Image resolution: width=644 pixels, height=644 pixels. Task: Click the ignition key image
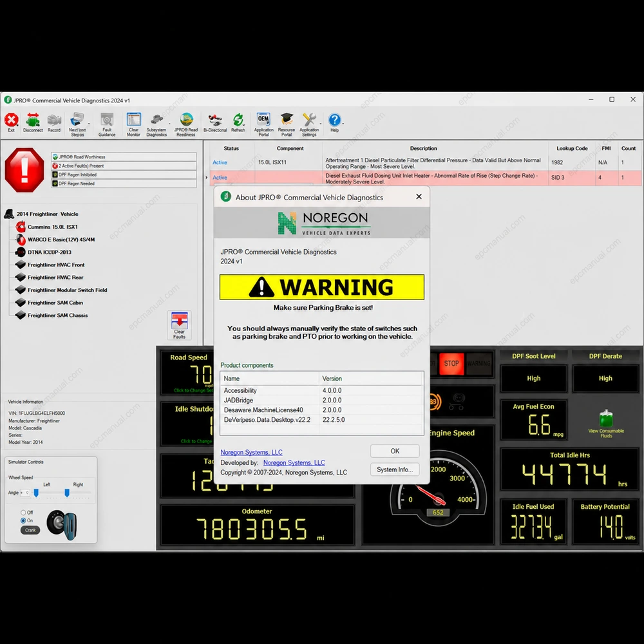(x=62, y=524)
